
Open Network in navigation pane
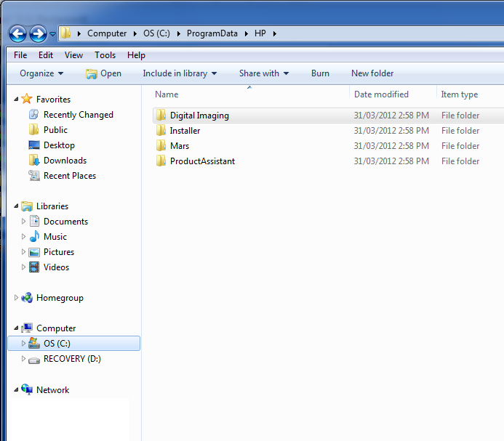(x=52, y=390)
